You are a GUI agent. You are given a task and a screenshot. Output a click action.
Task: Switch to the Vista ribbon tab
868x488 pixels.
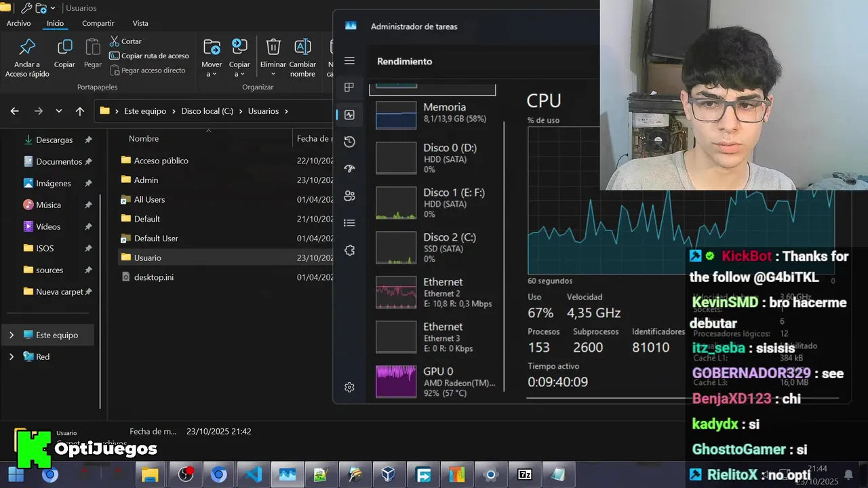140,23
